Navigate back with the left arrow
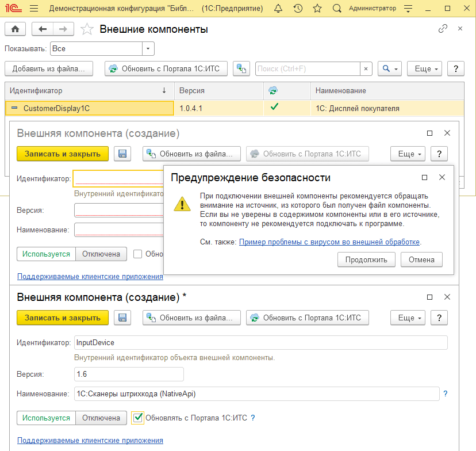The width and height of the screenshot is (476, 451). (x=43, y=29)
